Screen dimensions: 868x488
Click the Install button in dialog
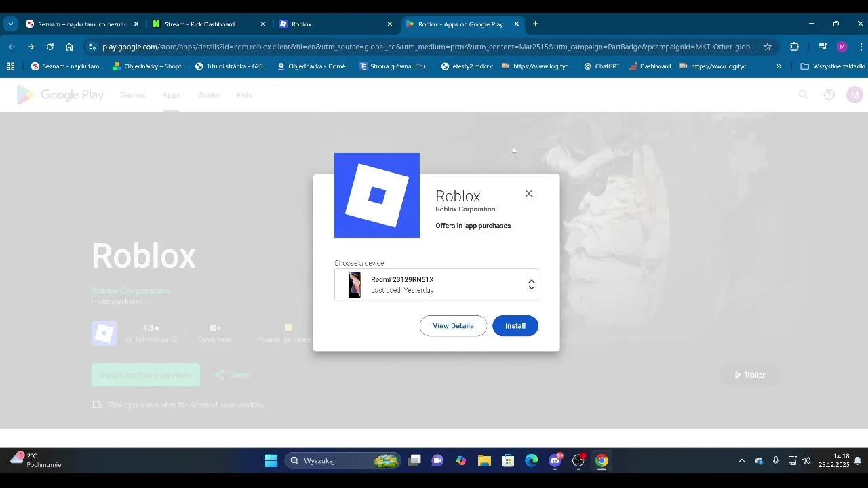pyautogui.click(x=515, y=326)
